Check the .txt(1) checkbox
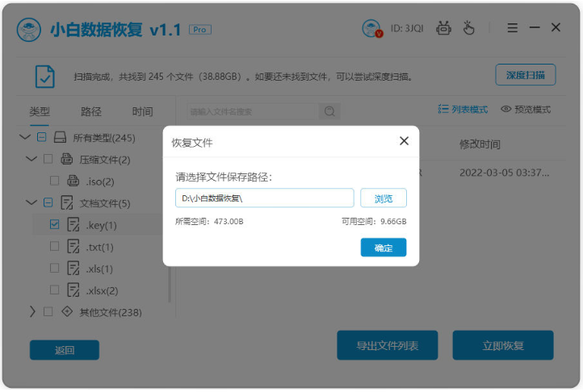Screen dimensions: 583x392 54,247
